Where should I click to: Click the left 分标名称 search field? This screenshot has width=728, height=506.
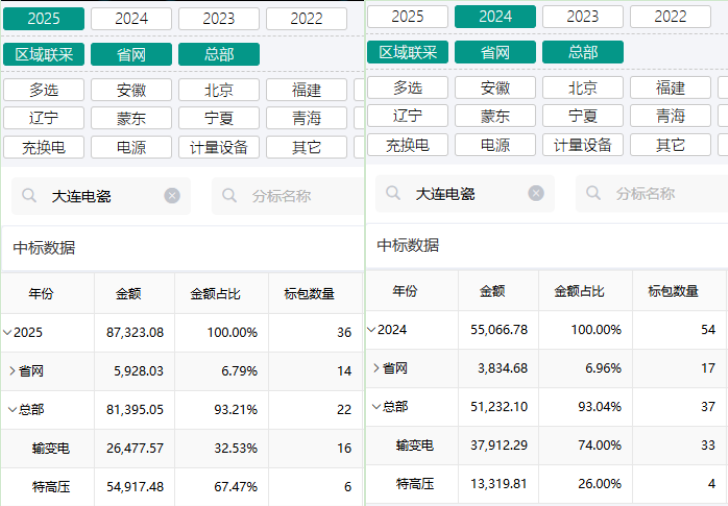click(288, 196)
